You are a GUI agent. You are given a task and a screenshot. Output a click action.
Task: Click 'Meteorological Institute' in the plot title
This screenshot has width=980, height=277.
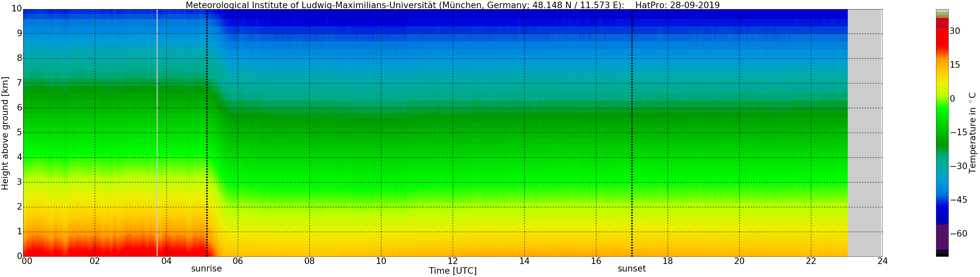235,5
